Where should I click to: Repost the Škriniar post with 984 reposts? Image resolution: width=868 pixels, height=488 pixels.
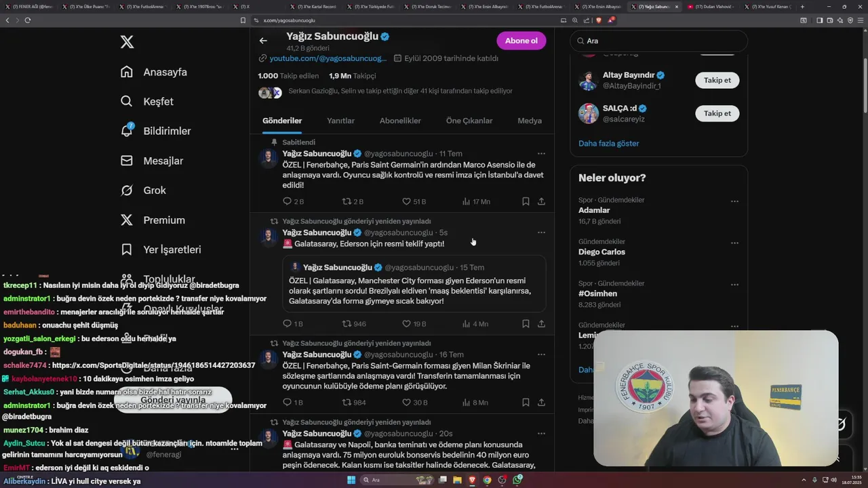[x=354, y=403]
